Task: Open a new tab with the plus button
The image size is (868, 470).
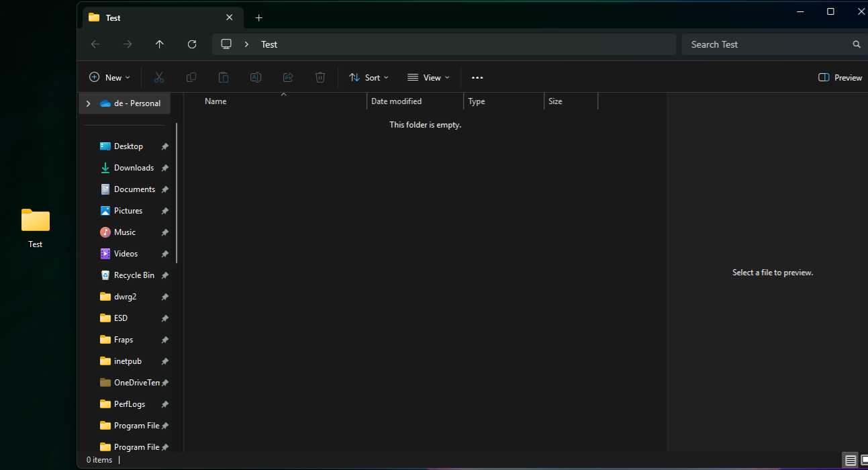Action: (259, 18)
